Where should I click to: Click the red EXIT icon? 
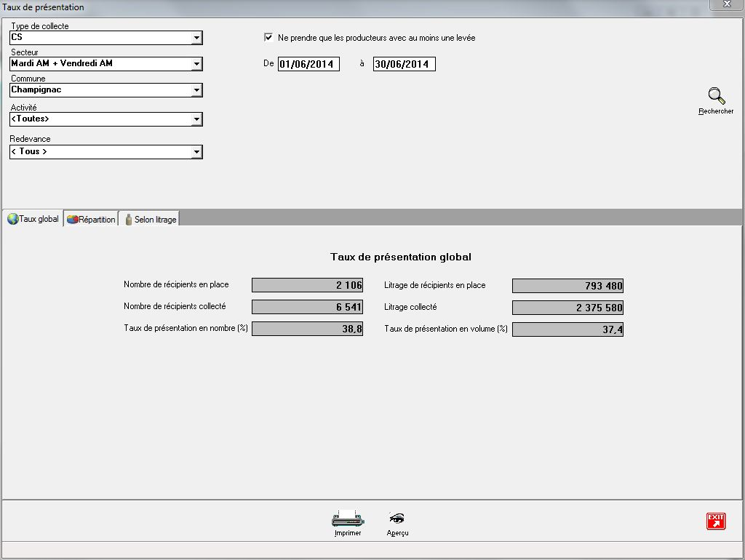(716, 521)
